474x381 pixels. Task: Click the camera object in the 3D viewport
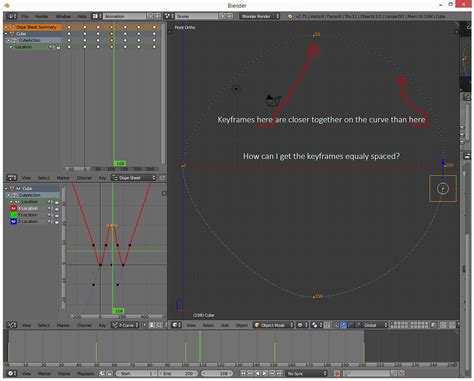coord(273,100)
